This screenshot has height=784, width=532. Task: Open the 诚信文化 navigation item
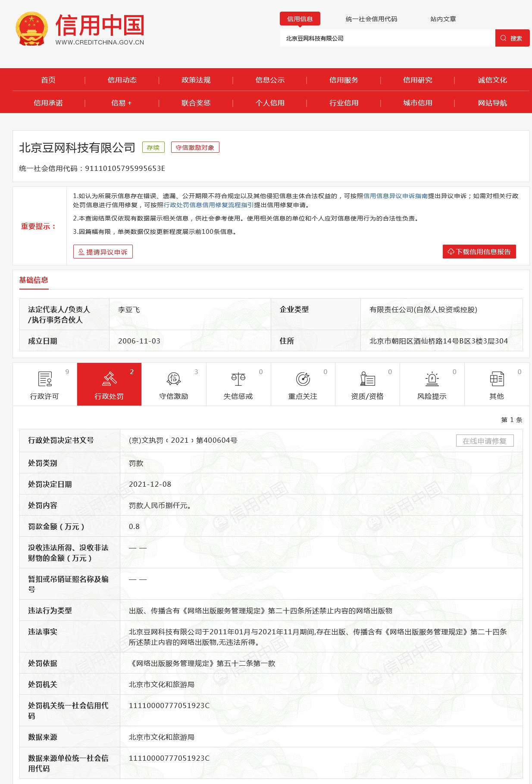coord(492,80)
